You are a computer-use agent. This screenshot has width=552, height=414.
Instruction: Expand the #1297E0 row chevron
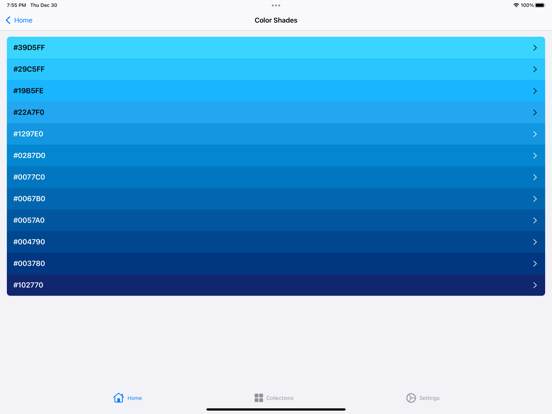[x=535, y=134]
